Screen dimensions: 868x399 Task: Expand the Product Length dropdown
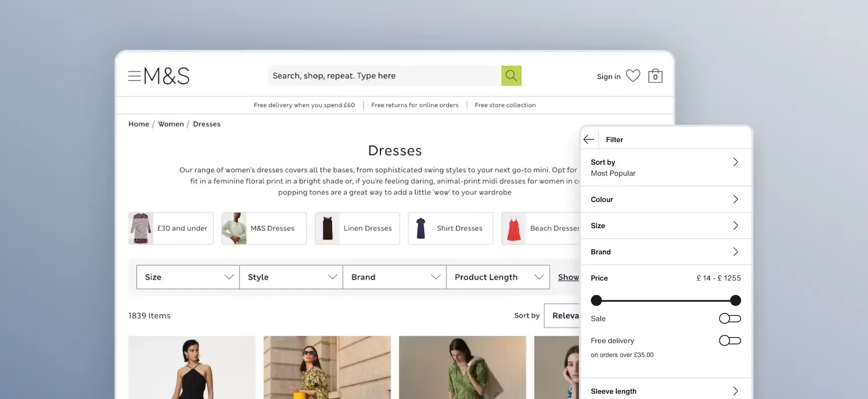pos(498,277)
